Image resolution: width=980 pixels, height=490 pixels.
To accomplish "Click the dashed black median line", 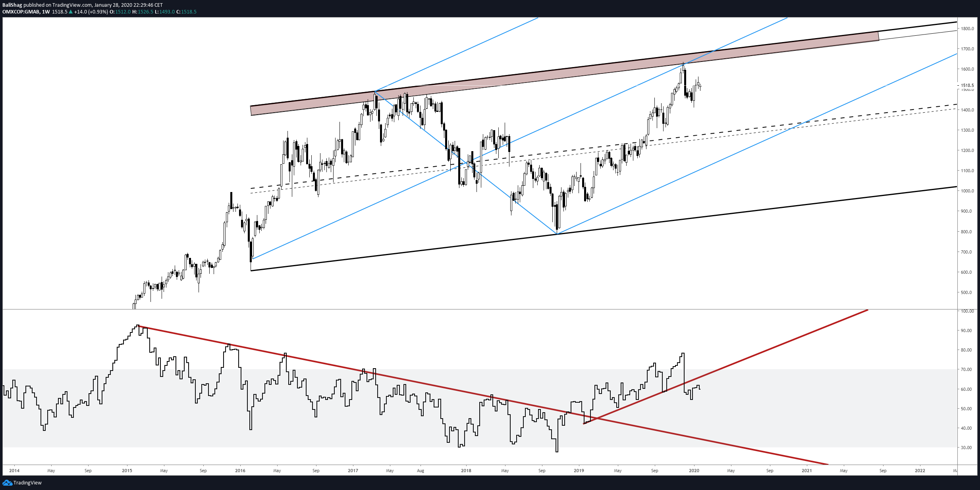I will click(604, 146).
